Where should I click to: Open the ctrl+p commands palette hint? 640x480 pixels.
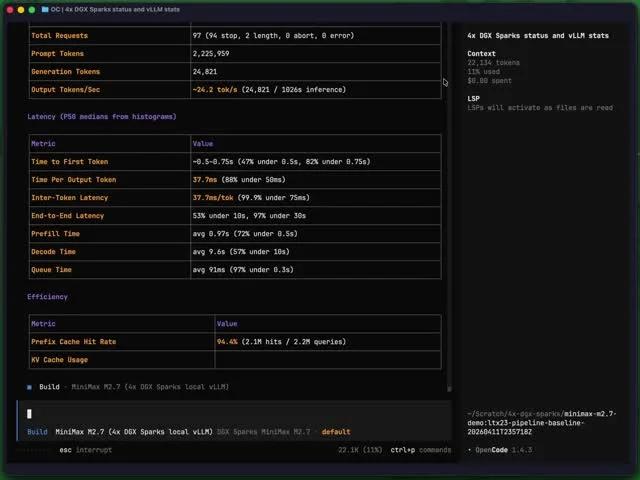[x=420, y=450]
